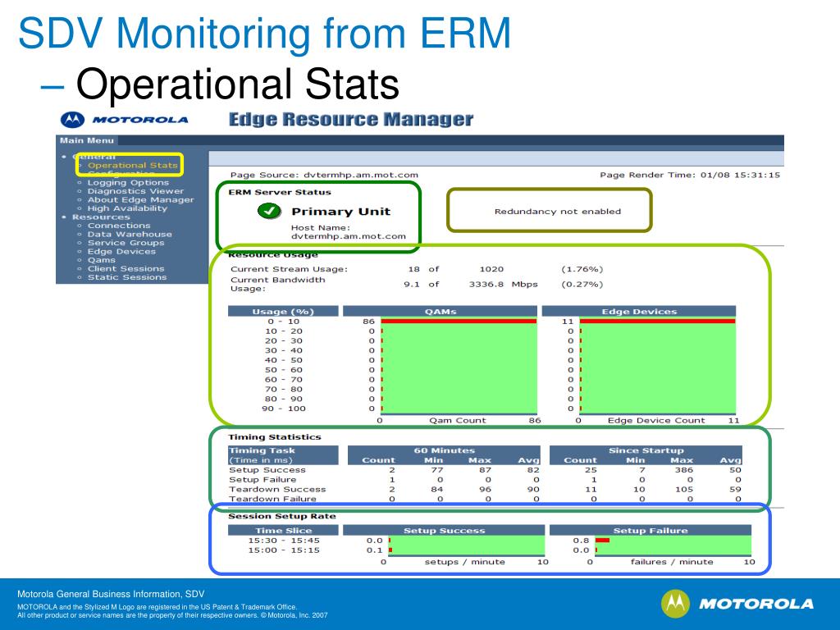Click the Main Menu header

(x=87, y=140)
